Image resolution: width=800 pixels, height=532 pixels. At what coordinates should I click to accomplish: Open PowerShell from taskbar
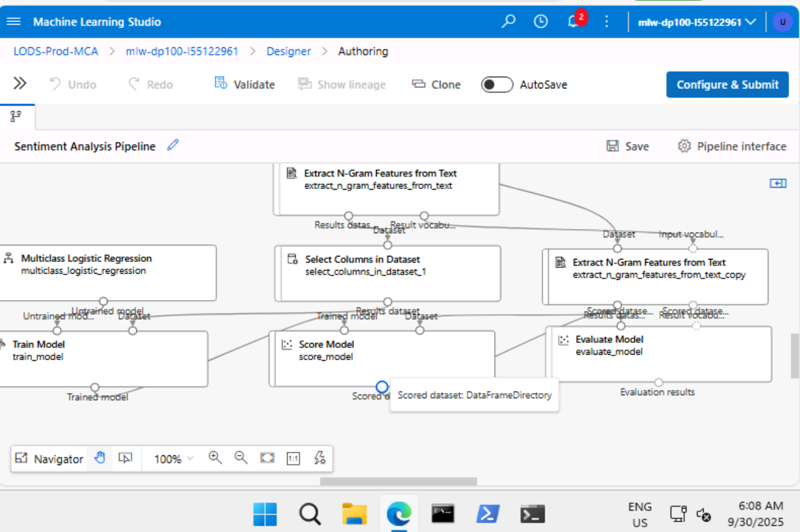pyautogui.click(x=488, y=514)
